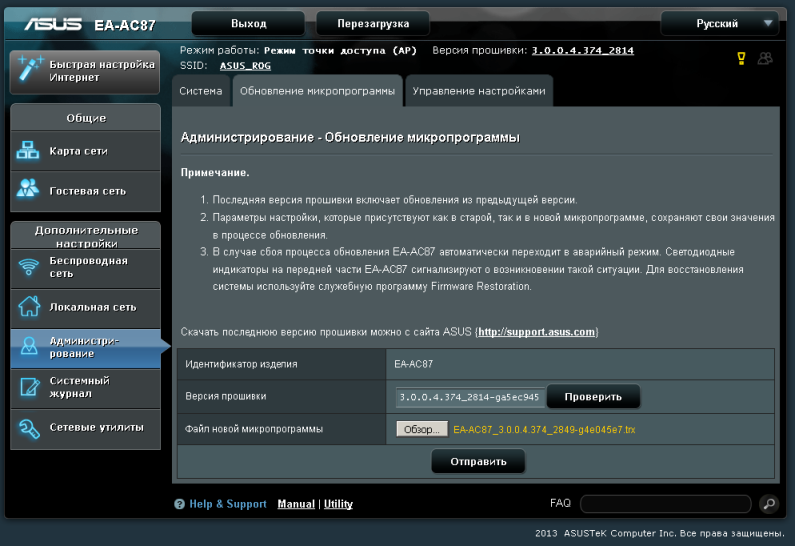Click the Help & Support link text

click(x=228, y=504)
